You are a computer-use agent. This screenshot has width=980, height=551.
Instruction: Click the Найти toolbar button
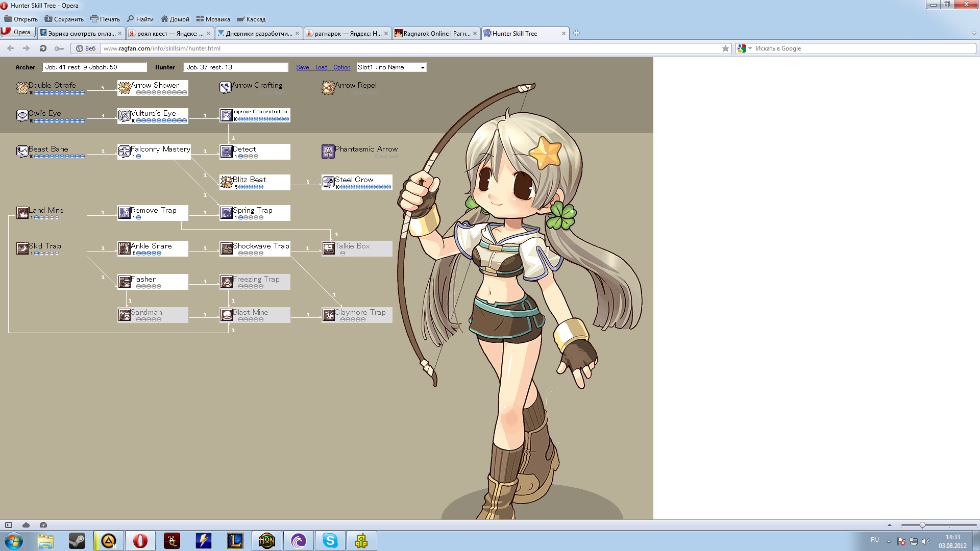tap(140, 19)
